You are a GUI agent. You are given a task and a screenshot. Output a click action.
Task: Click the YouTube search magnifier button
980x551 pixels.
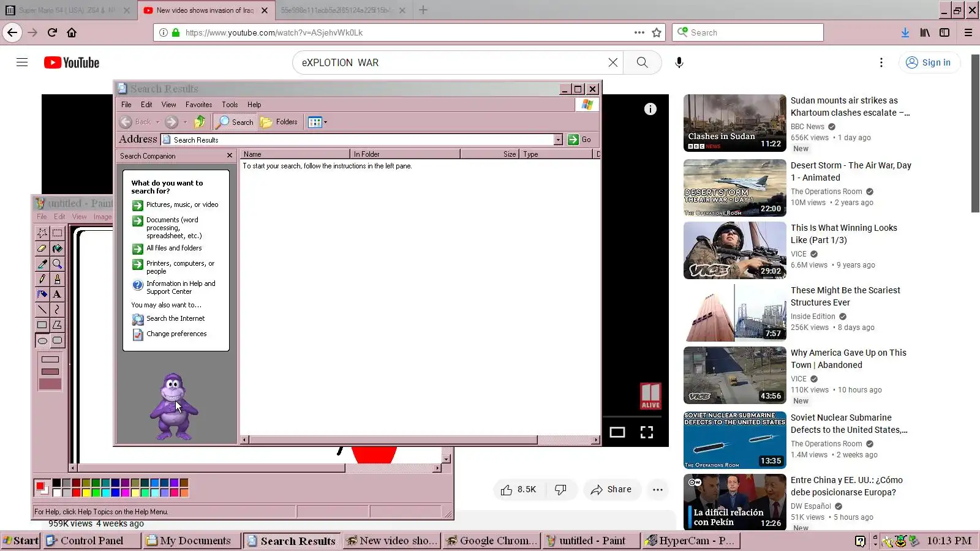click(642, 62)
